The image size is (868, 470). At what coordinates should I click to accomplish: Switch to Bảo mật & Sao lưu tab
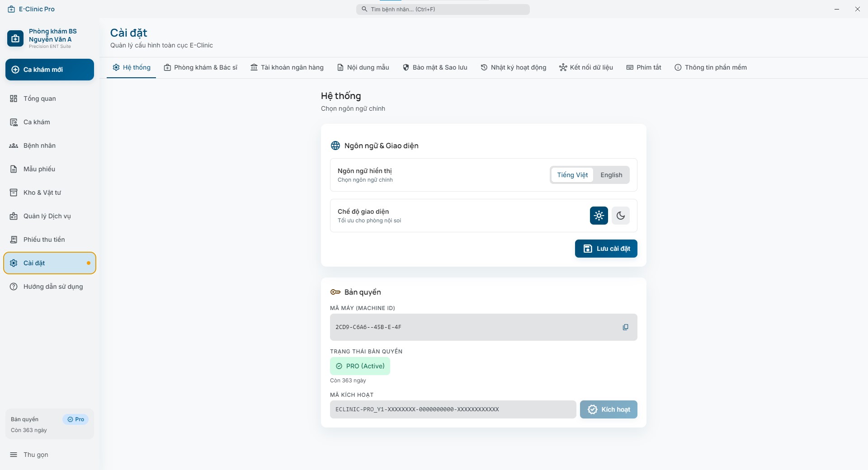[x=435, y=67]
